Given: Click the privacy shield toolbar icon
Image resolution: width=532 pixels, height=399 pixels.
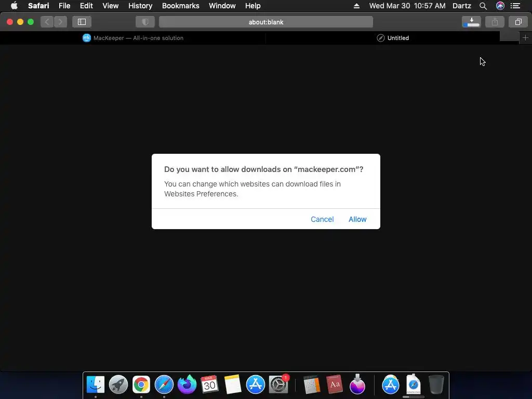Looking at the screenshot, I should (x=145, y=22).
